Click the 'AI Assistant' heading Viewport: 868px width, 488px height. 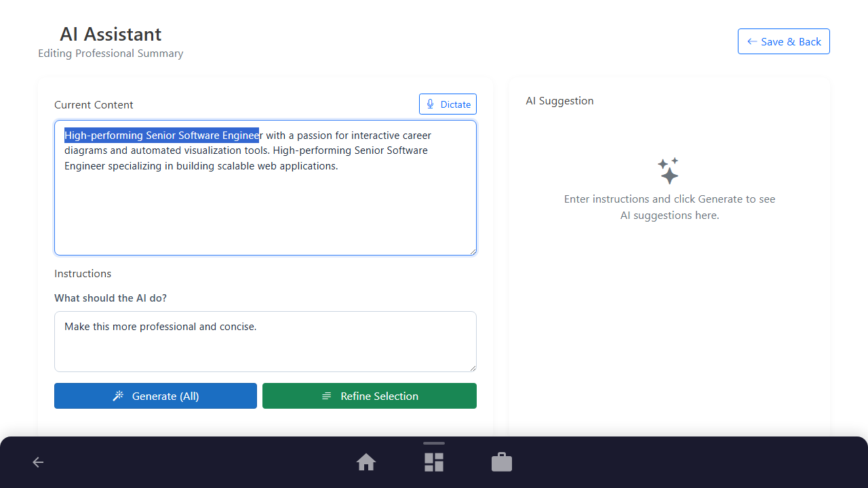[111, 34]
